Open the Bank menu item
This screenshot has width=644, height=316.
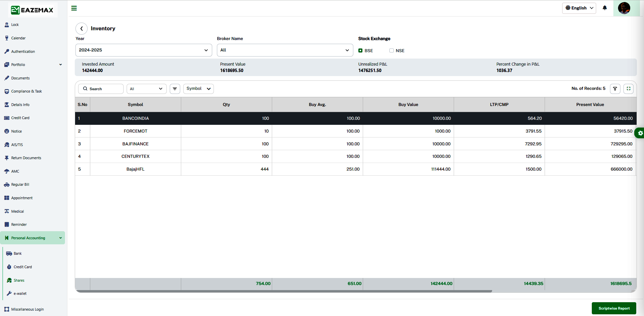18,253
